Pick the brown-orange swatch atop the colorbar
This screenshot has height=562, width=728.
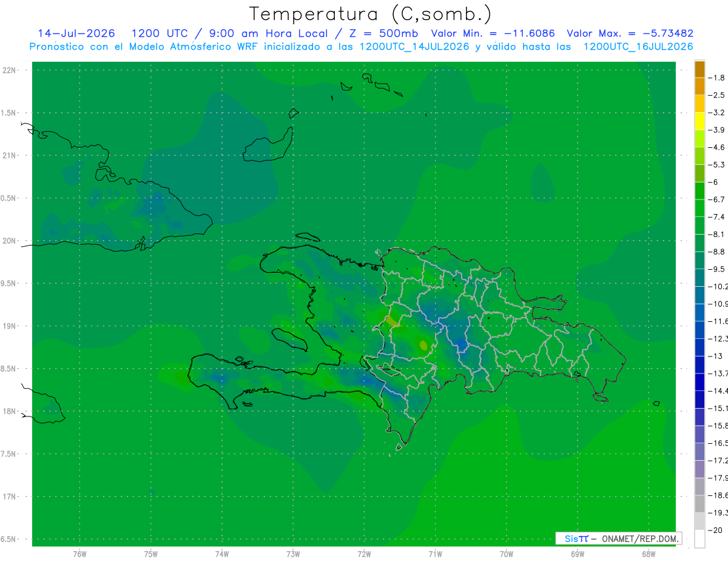pyautogui.click(x=699, y=69)
